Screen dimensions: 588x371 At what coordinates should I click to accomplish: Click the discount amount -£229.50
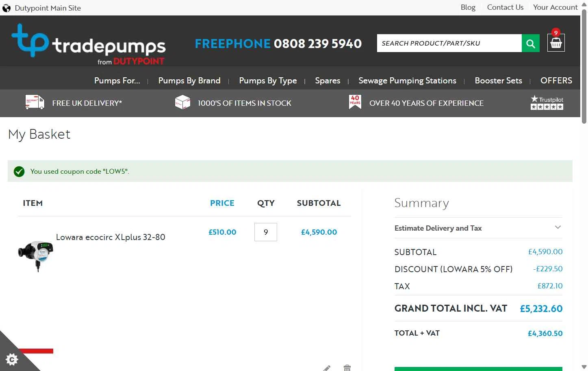click(x=548, y=269)
